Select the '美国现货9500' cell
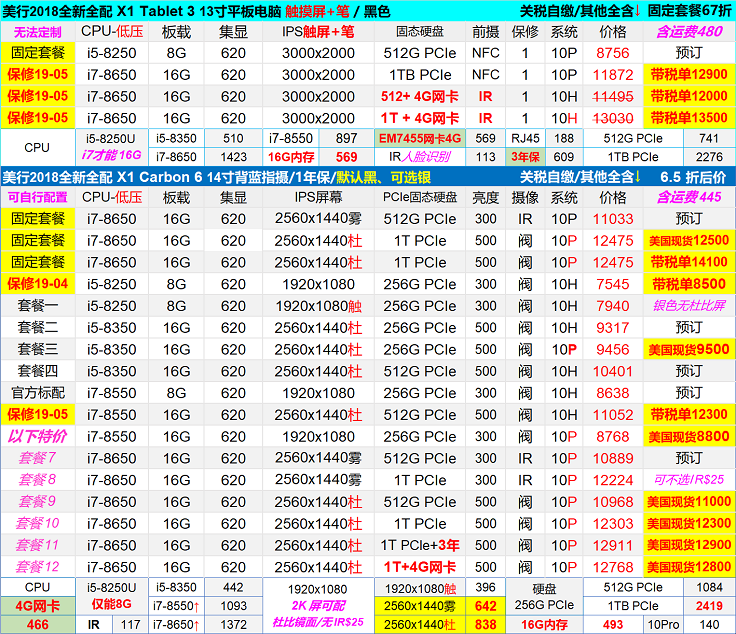This screenshot has width=736, height=634. coord(689,349)
